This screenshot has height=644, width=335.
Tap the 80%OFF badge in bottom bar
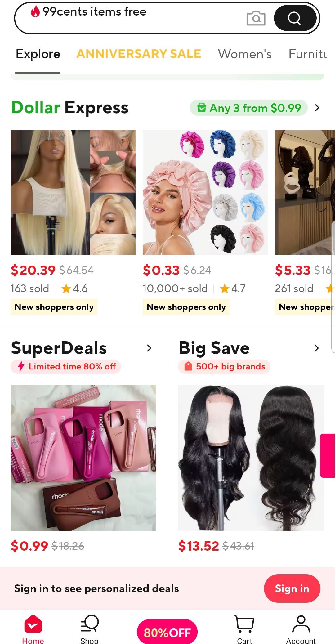167,632
